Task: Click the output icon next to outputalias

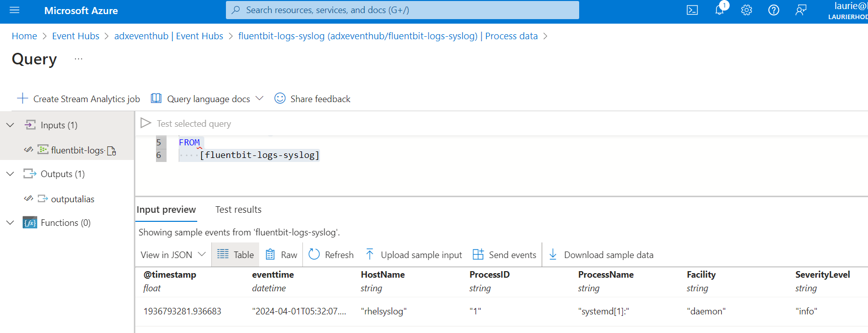Action: (x=43, y=198)
